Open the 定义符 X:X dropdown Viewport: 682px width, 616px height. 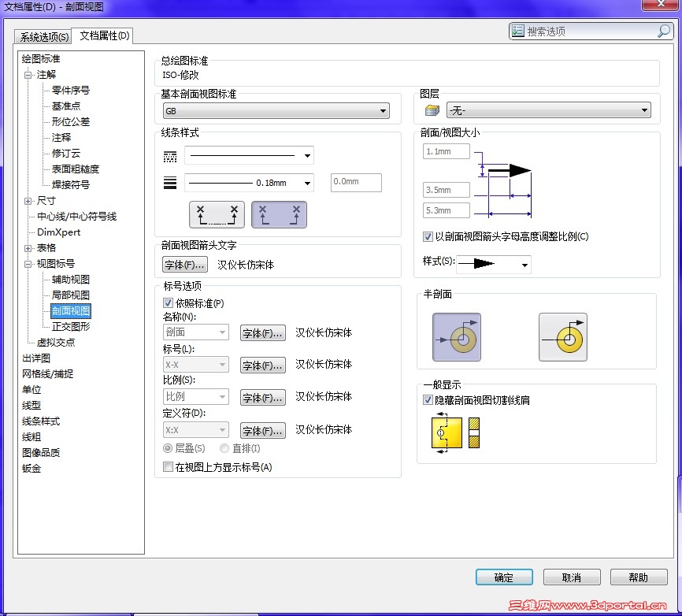(x=196, y=430)
